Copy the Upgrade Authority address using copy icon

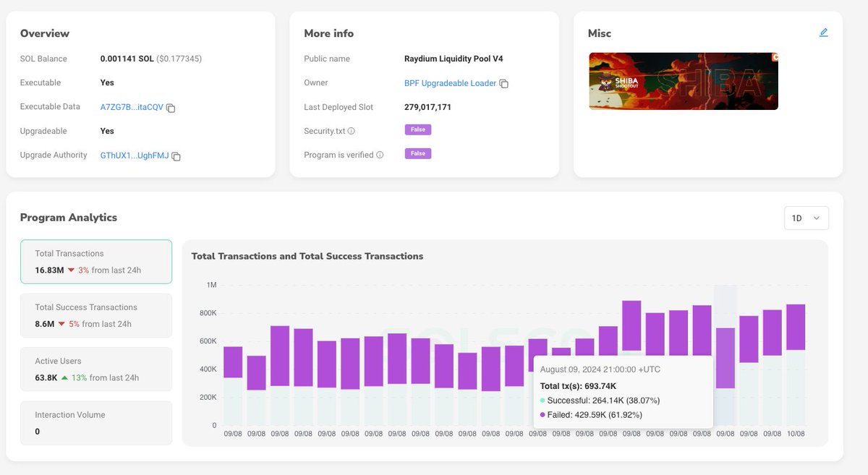[176, 155]
